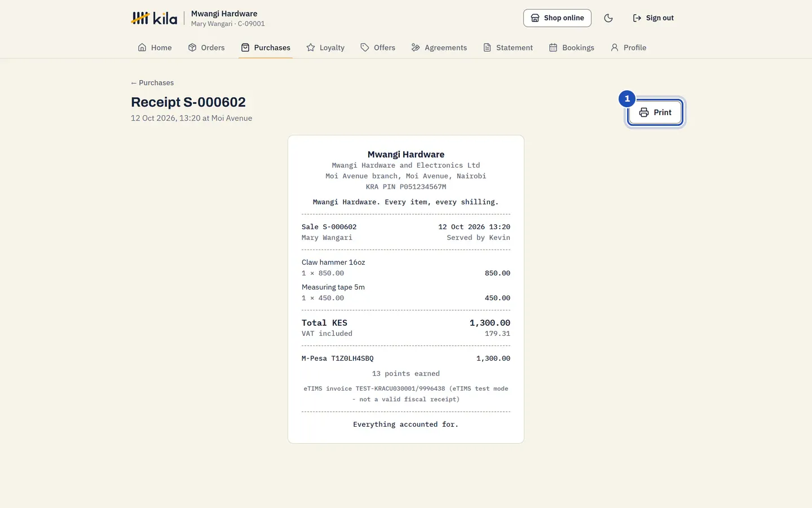Image resolution: width=812 pixels, height=508 pixels.
Task: Open the Bookings tab
Action: (x=572, y=47)
